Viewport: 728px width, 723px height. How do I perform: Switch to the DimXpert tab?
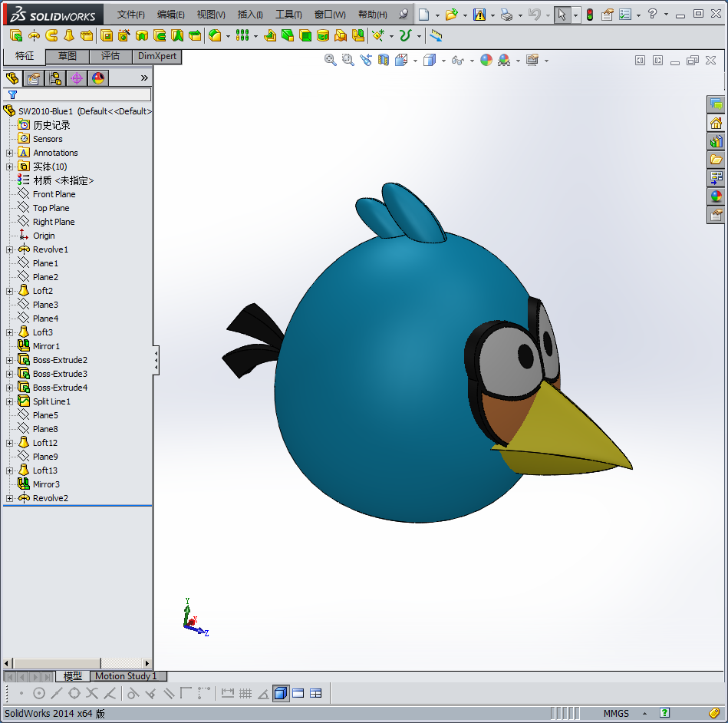(x=157, y=56)
